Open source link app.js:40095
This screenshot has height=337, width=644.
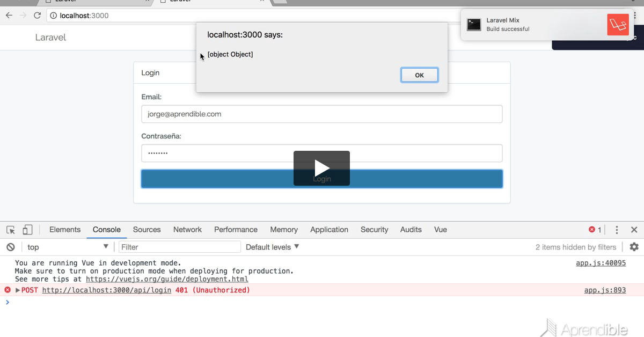[601, 263]
